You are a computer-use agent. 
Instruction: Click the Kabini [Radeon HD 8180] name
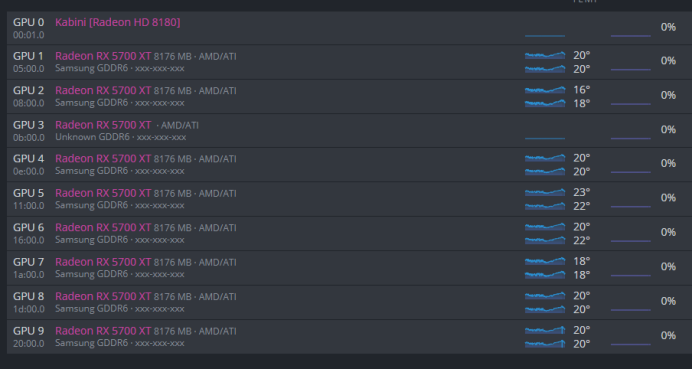[x=117, y=22]
